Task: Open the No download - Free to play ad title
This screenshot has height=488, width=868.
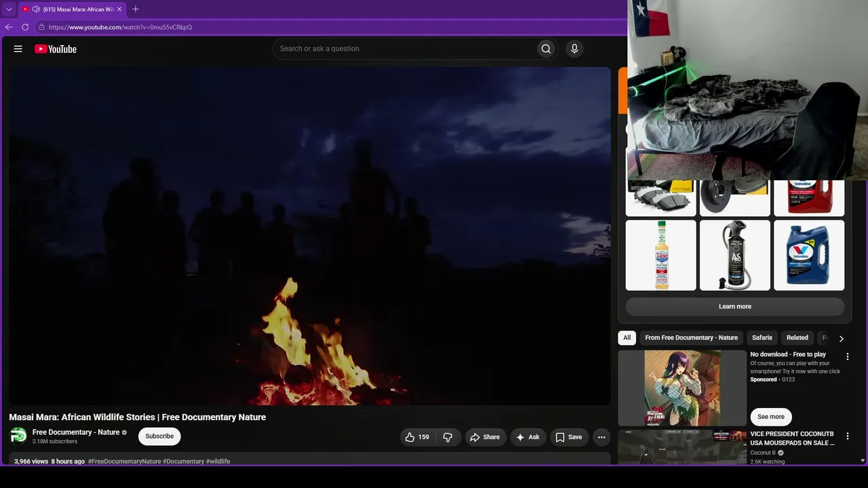Action: [x=788, y=354]
